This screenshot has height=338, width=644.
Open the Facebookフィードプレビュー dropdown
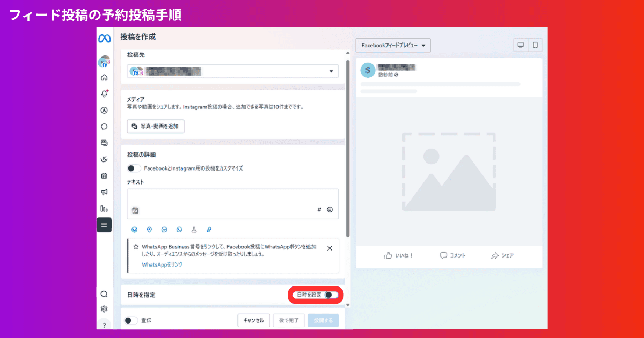tap(392, 45)
